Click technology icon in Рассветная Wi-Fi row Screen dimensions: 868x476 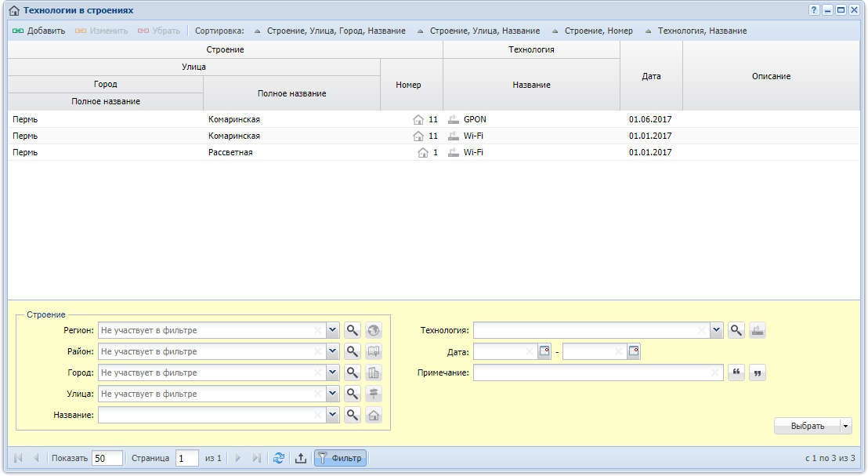click(x=454, y=152)
